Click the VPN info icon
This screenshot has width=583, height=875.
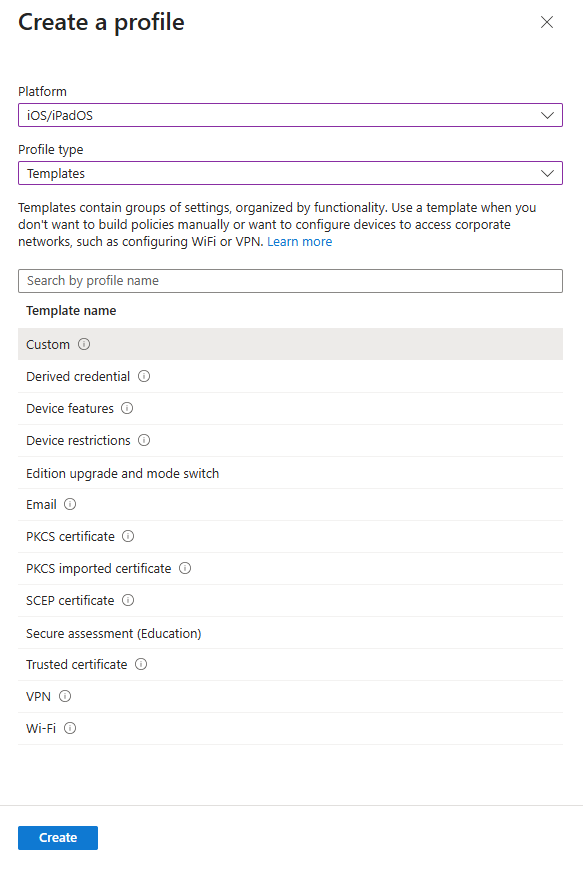point(64,696)
